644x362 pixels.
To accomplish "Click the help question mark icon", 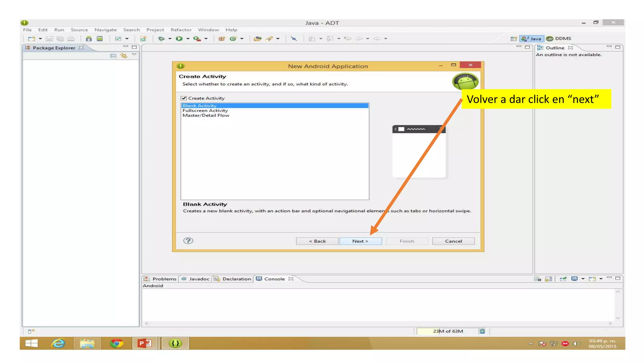I will pos(188,241).
